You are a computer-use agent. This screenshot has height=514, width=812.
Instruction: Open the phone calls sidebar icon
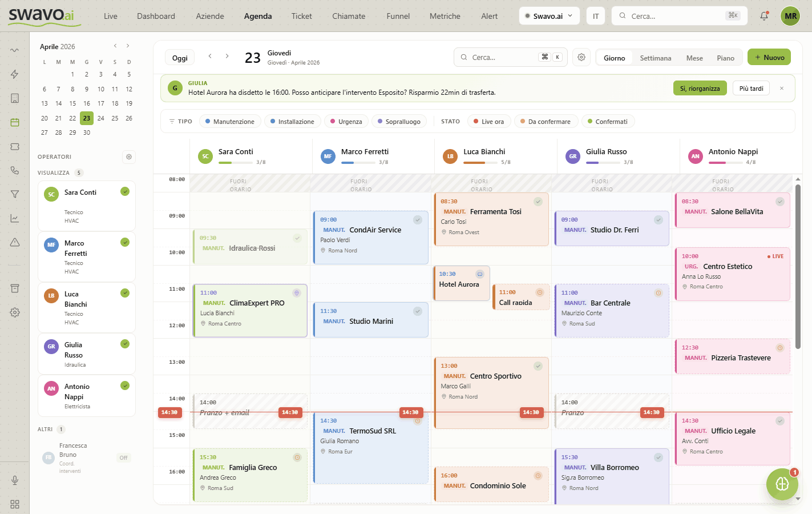tap(15, 170)
